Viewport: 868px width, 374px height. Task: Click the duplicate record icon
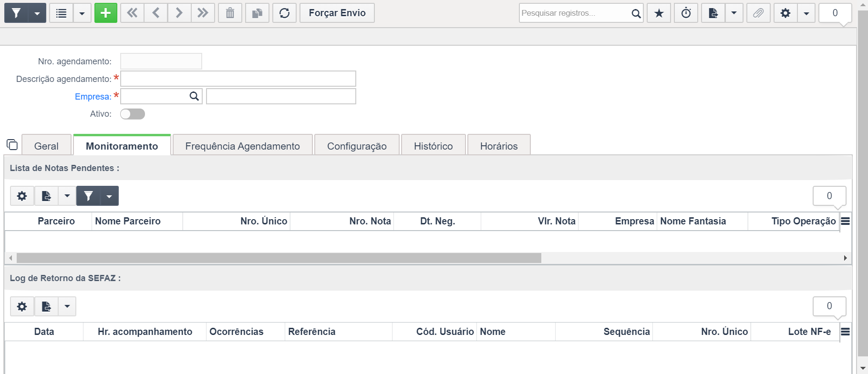click(x=257, y=13)
